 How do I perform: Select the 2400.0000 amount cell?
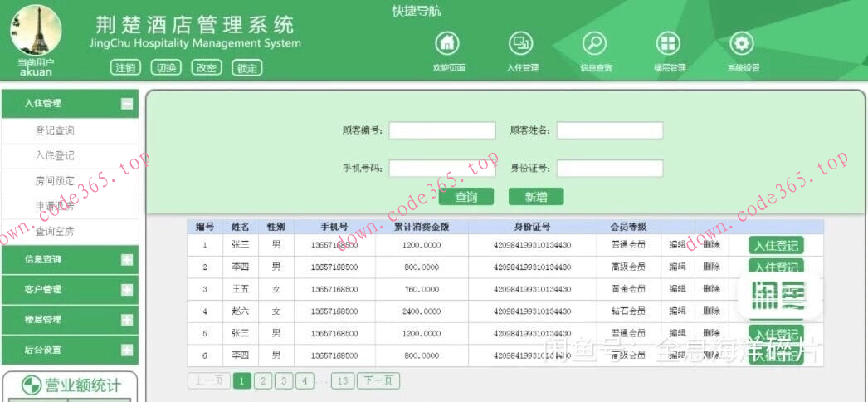tap(422, 311)
